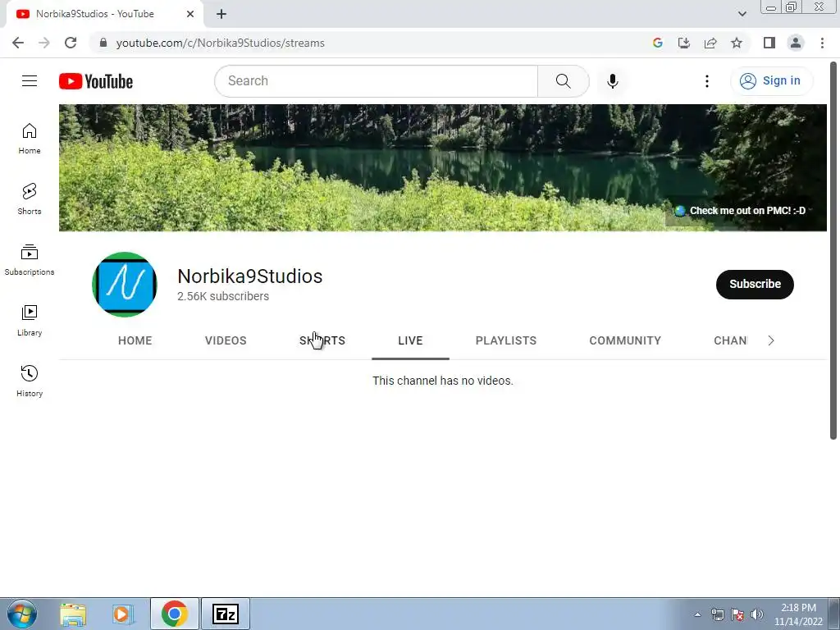Show hidden system tray icons arrow
This screenshot has height=630, width=840.
(697, 614)
